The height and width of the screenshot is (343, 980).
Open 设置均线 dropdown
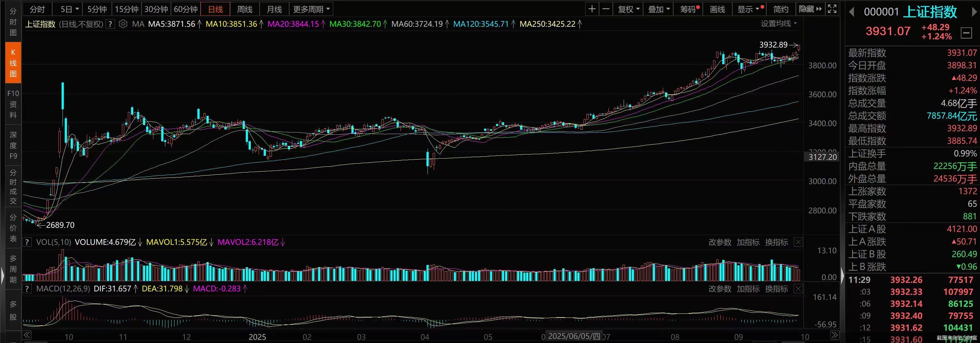click(x=778, y=24)
